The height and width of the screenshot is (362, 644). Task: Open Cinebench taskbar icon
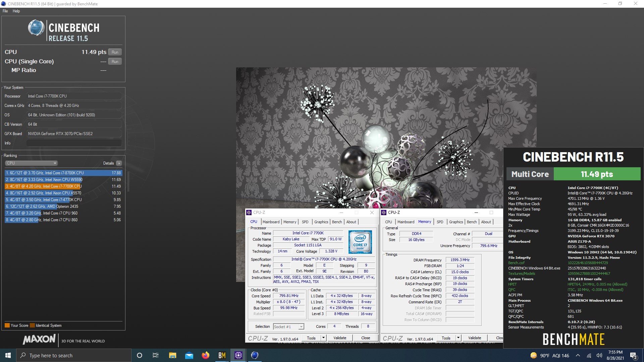pos(255,355)
